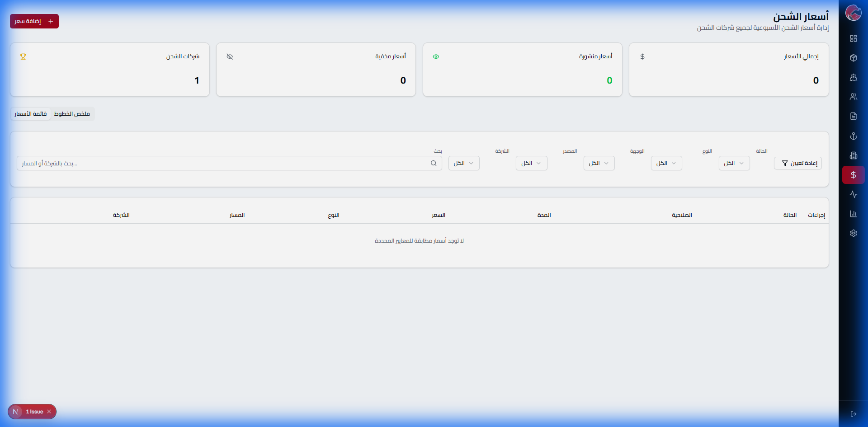Click the document icon in sidebar
Image resolution: width=868 pixels, height=427 pixels.
(853, 116)
